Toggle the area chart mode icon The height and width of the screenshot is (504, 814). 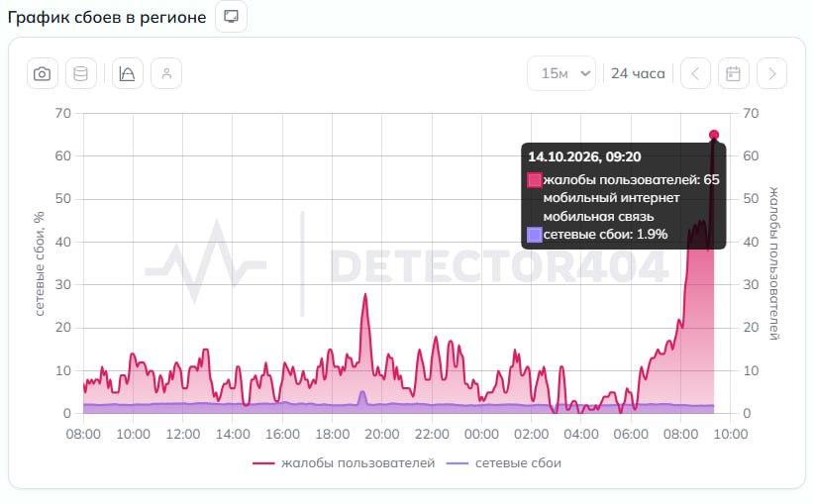click(127, 73)
